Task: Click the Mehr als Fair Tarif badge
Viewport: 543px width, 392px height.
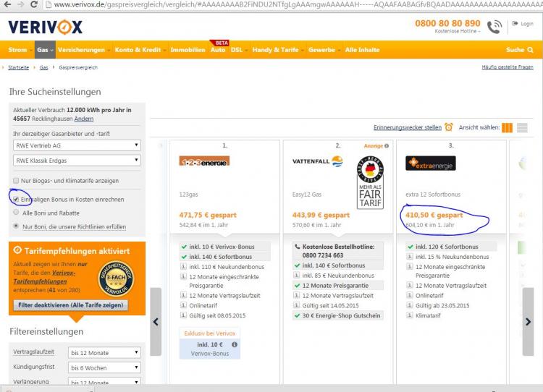Action: tap(370, 182)
